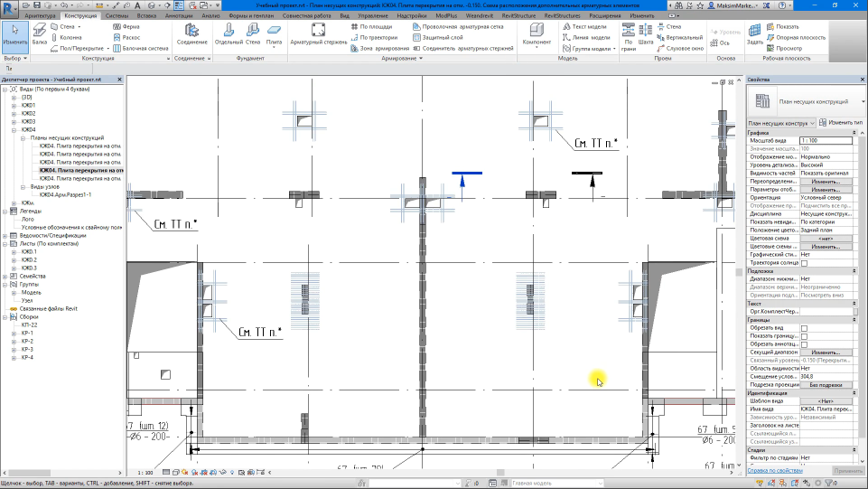Click the По грани opening tool
Image resolution: width=868 pixels, height=489 pixels.
[629, 36]
